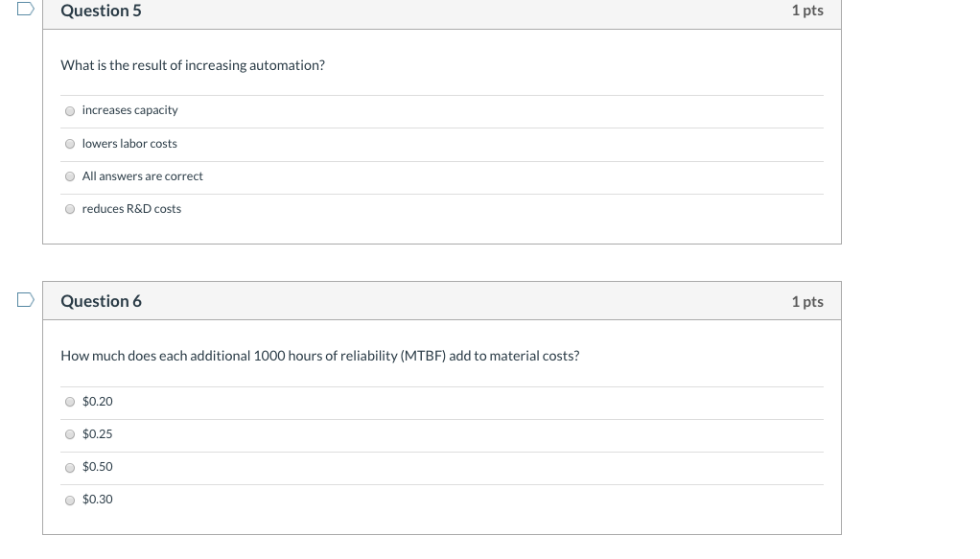Select the $0.25 radio option
This screenshot has height=559, width=980.
point(70,434)
